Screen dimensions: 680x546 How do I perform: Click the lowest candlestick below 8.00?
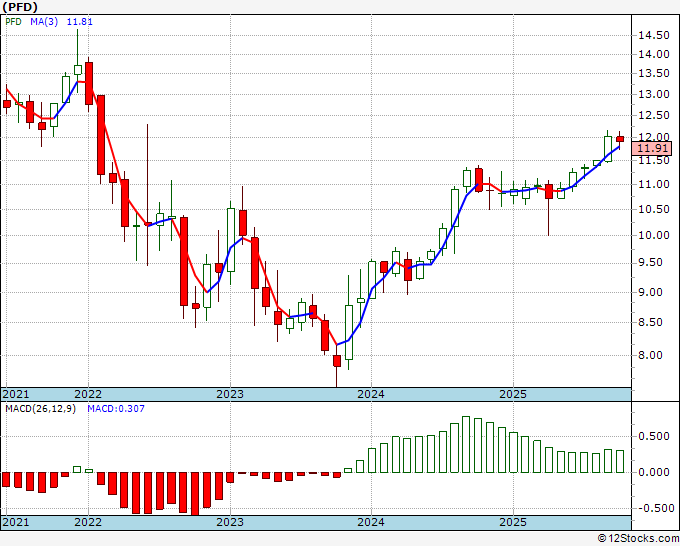337,361
